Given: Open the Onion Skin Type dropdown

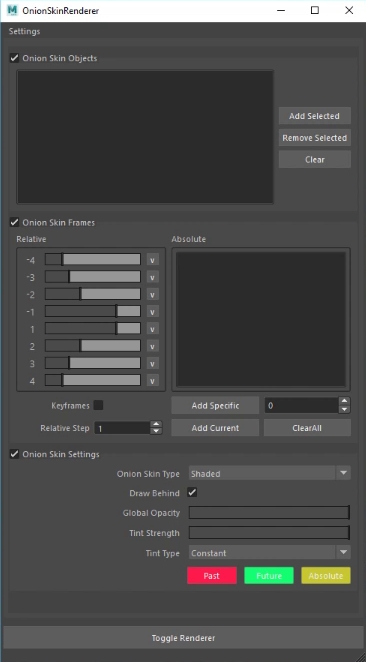Looking at the screenshot, I should tap(269, 473).
